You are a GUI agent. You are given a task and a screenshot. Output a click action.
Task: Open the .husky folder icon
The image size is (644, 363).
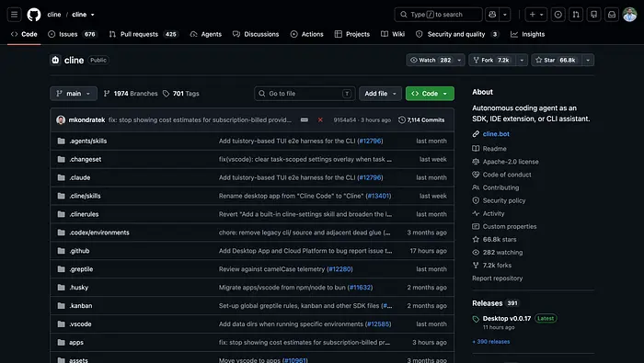[62, 287]
